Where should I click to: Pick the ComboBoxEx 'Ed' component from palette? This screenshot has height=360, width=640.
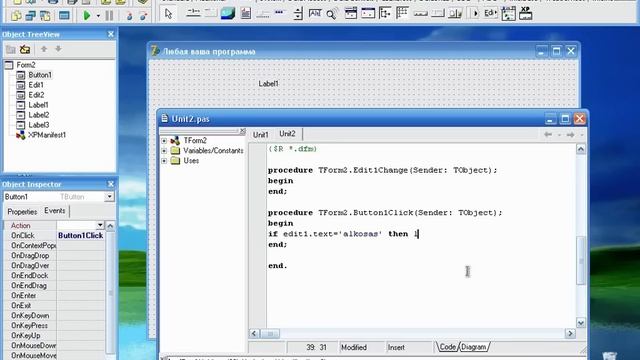(x=490, y=13)
